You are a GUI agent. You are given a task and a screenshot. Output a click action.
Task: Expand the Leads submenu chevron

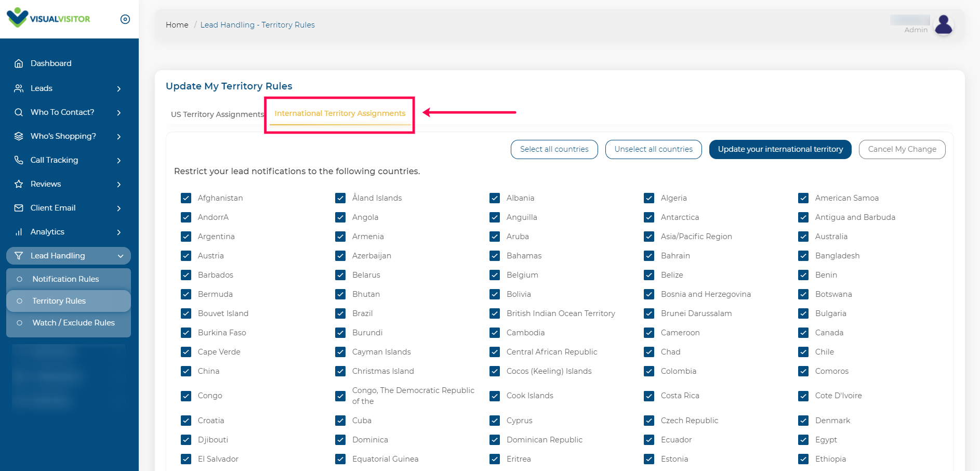(119, 89)
